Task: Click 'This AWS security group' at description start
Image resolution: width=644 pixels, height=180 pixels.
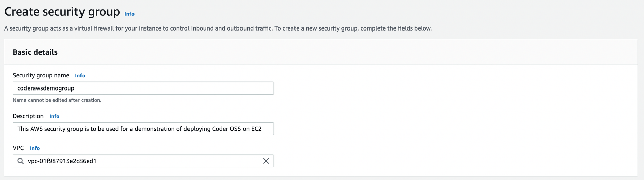Action: [50, 129]
